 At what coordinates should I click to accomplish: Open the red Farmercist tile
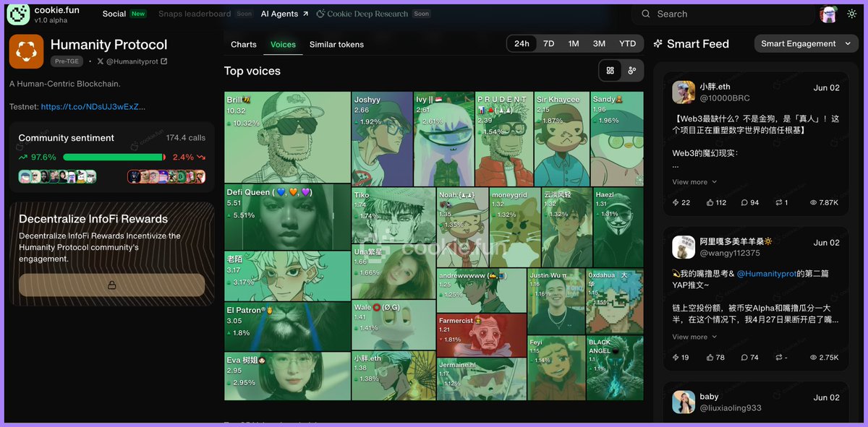point(482,335)
